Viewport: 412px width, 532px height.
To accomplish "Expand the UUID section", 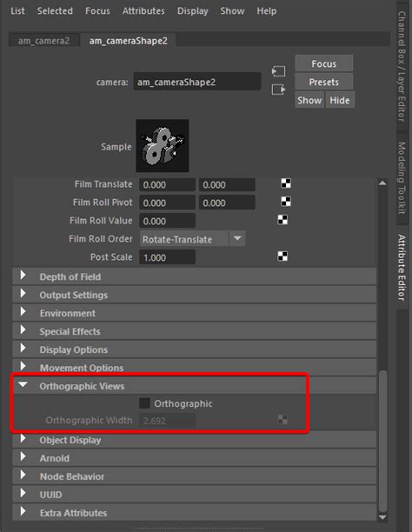I will (x=194, y=495).
